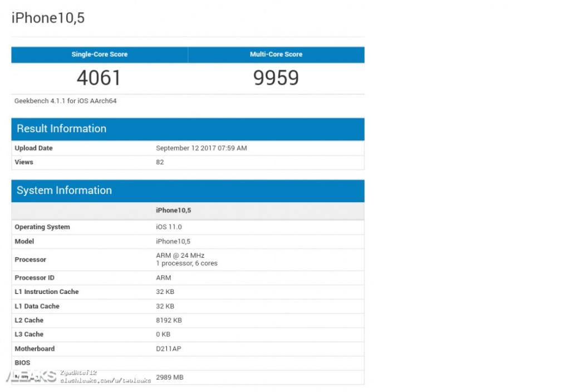Click the single-core score 4061

click(99, 78)
